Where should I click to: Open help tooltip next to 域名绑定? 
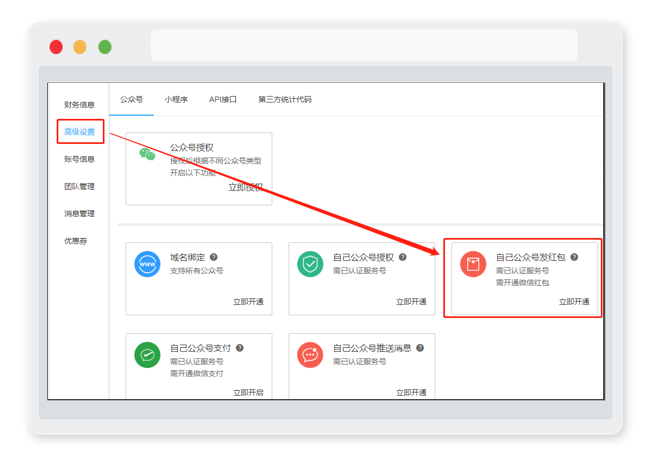tap(213, 257)
